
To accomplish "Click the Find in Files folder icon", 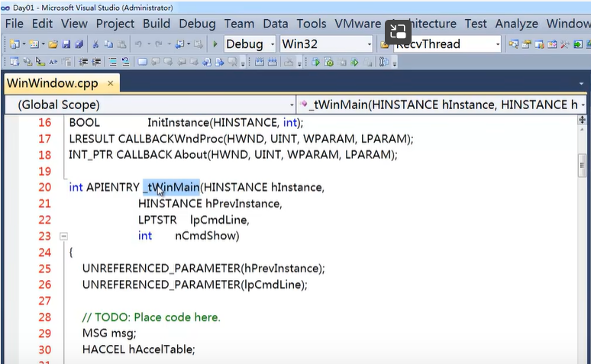I will pyautogui.click(x=384, y=45).
